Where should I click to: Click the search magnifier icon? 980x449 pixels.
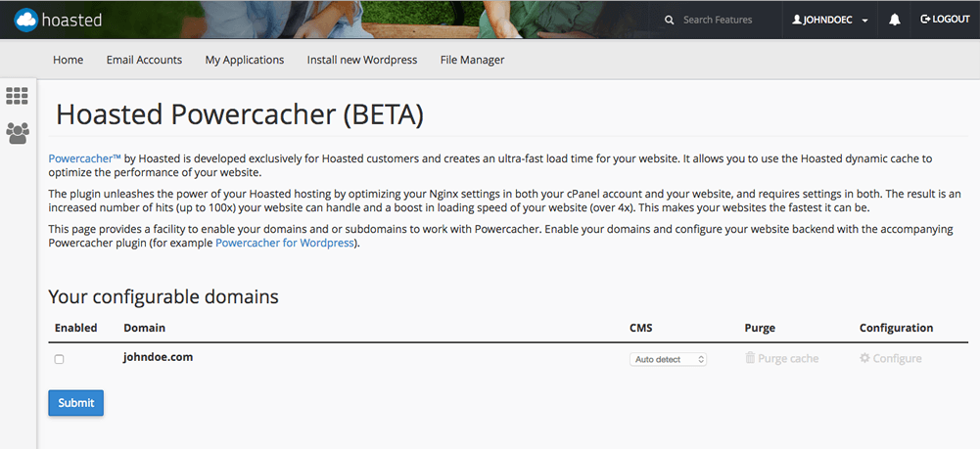pyautogui.click(x=669, y=20)
